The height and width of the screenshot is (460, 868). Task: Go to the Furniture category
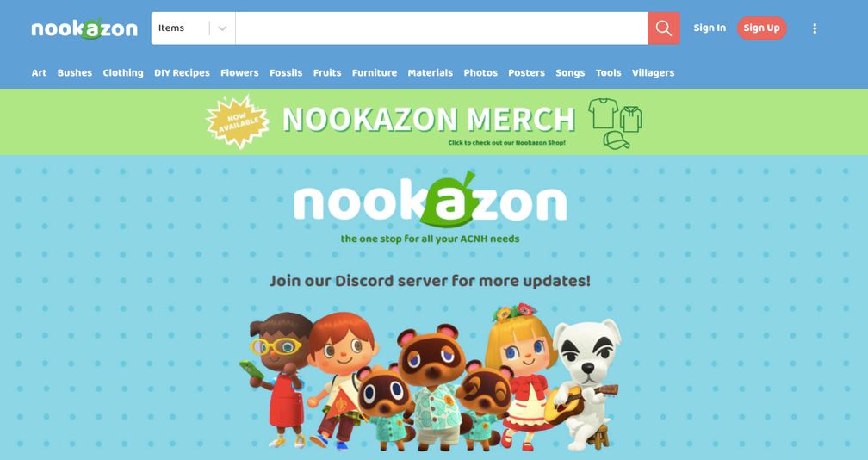coord(375,72)
